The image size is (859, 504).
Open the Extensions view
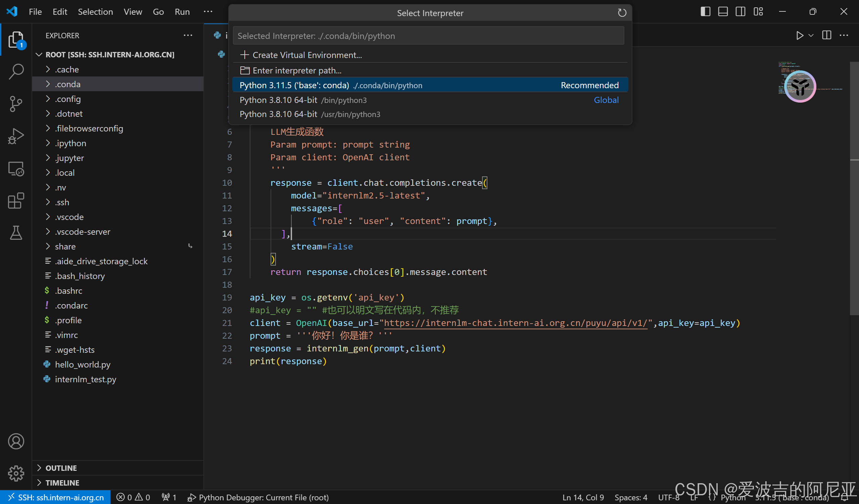pos(16,201)
